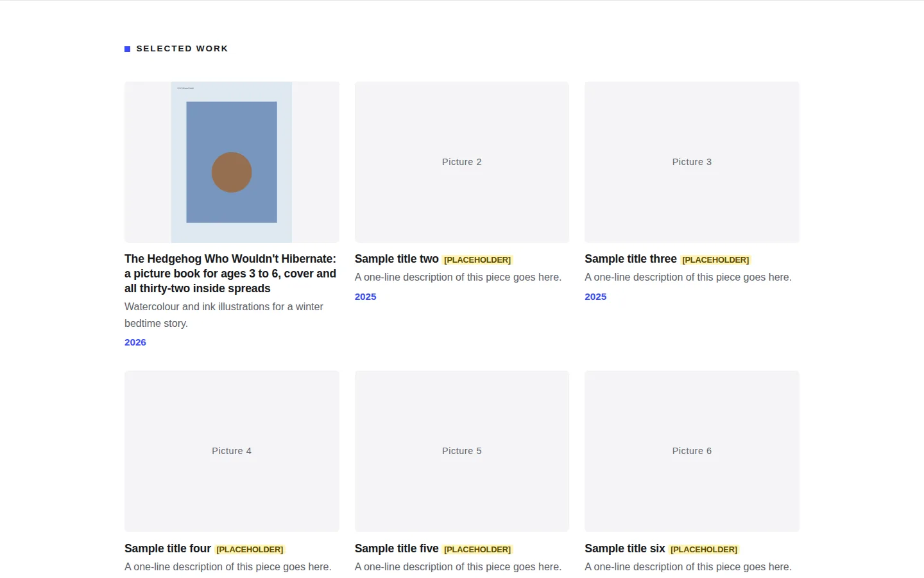Click the description under Sample title five
The image size is (924, 578).
point(458,567)
